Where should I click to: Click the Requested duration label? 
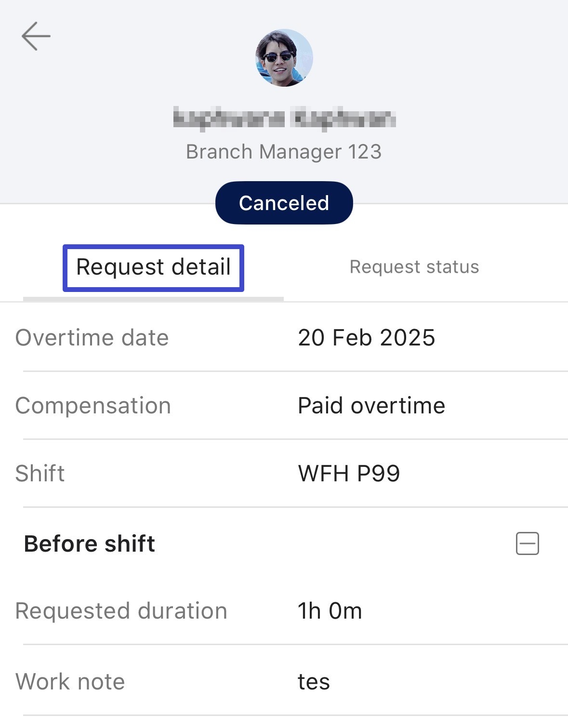tap(121, 611)
